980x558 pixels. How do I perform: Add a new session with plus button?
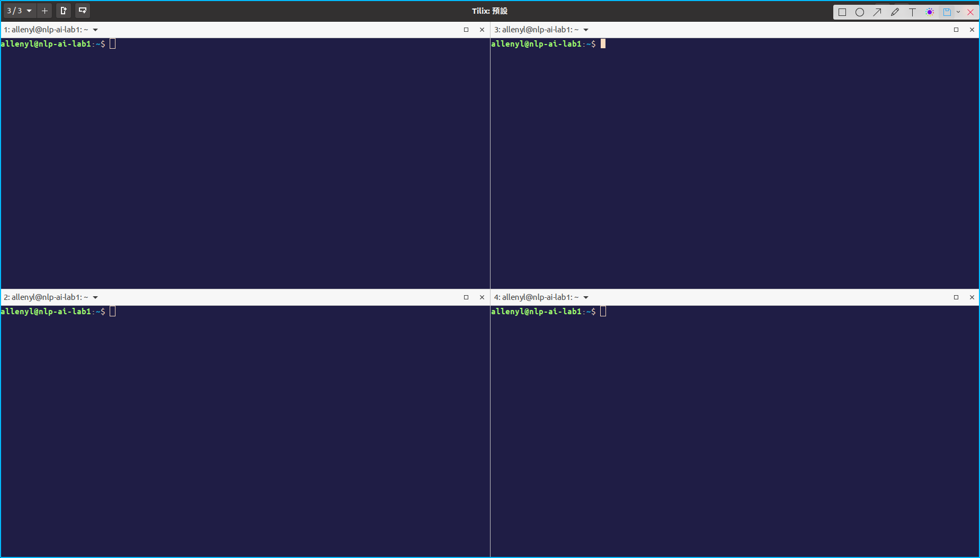click(x=44, y=11)
